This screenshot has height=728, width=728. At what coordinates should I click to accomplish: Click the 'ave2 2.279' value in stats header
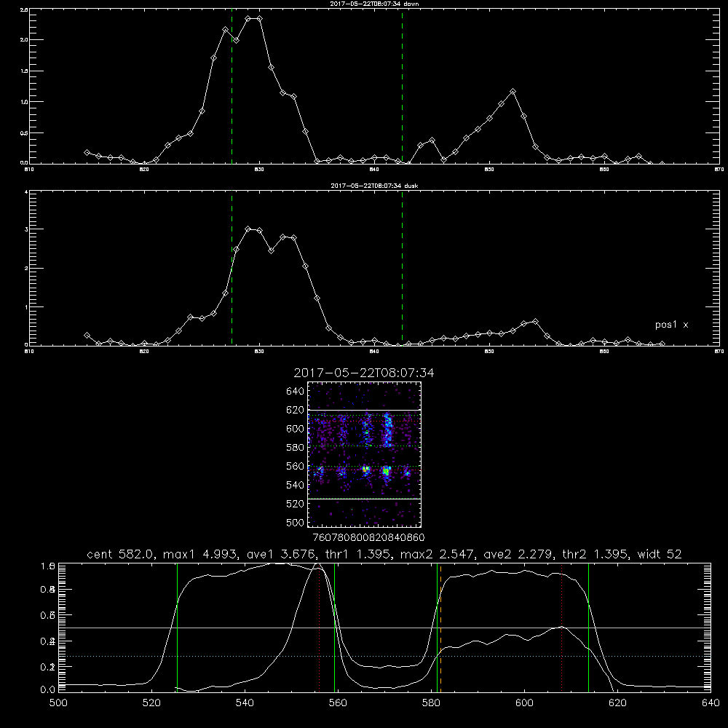(518, 554)
